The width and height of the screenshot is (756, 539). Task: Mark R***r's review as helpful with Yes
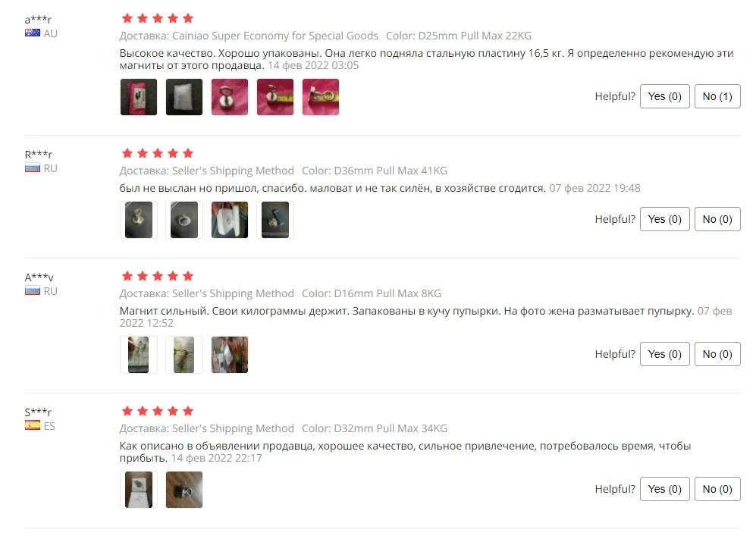tap(664, 219)
